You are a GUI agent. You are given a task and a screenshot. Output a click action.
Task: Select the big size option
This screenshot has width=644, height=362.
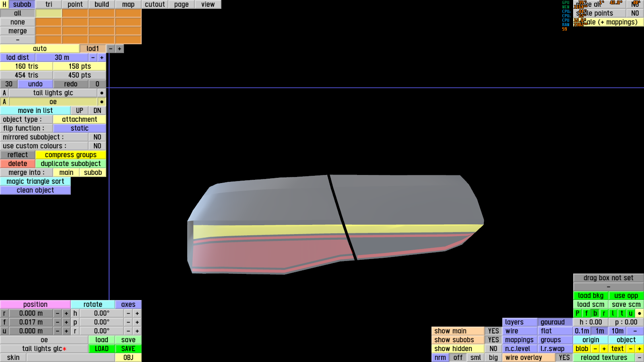click(x=493, y=358)
